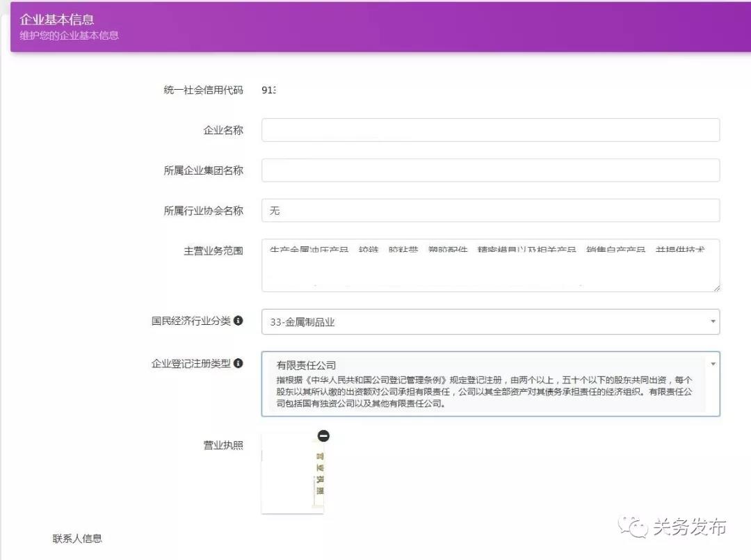
Task: Click the 企业基本信息 header title
Action: tap(57, 19)
